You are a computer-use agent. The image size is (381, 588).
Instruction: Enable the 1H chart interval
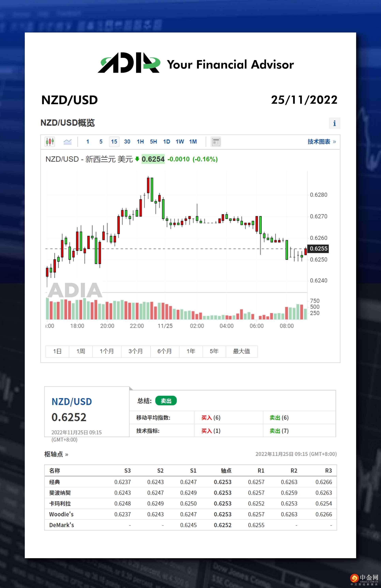tap(140, 142)
